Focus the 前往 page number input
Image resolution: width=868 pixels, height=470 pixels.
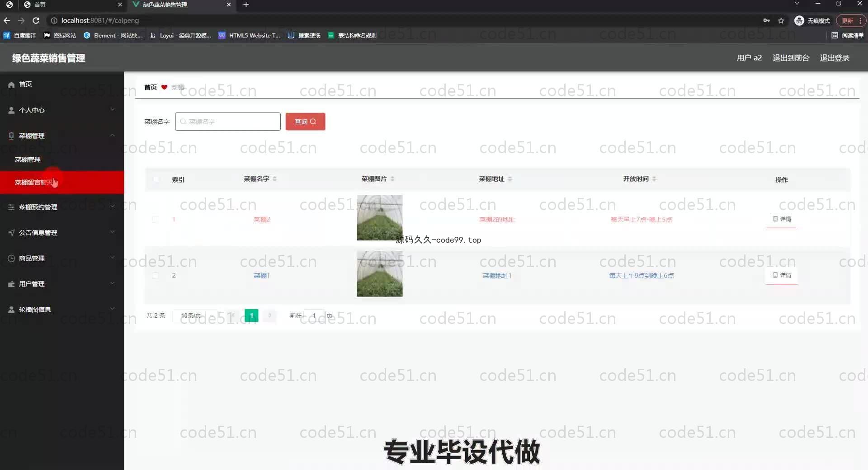point(314,315)
